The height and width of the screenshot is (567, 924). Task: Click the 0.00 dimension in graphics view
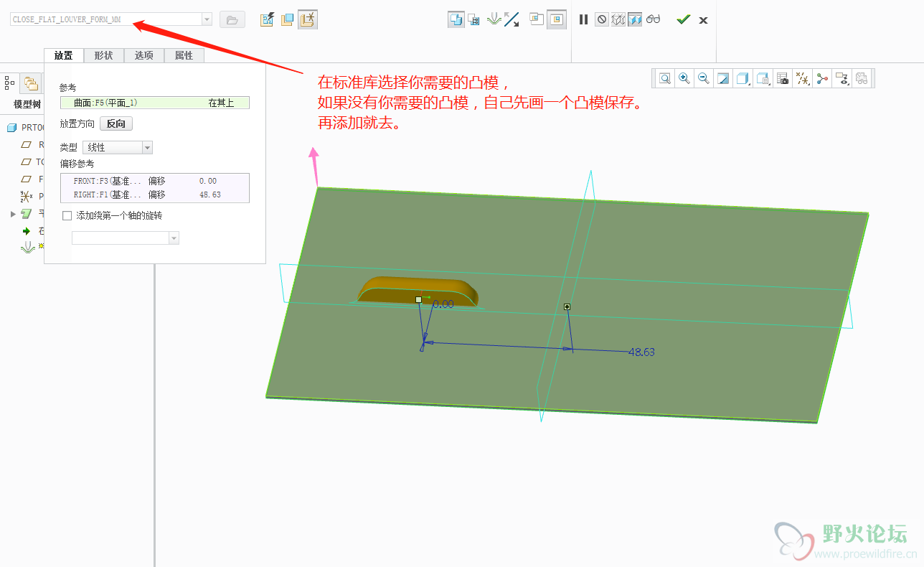[x=443, y=304]
